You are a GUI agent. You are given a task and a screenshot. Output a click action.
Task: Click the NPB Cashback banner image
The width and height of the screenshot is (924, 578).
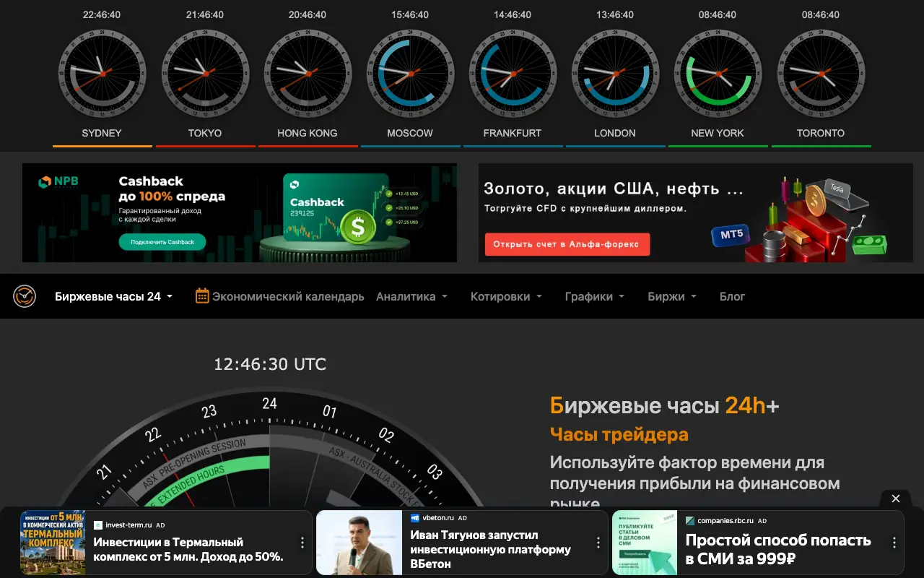tap(240, 212)
